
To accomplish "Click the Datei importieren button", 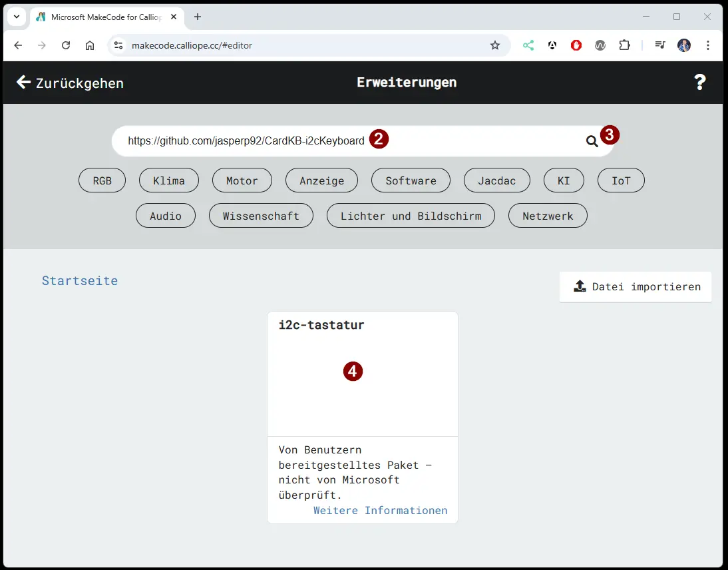I will point(636,287).
